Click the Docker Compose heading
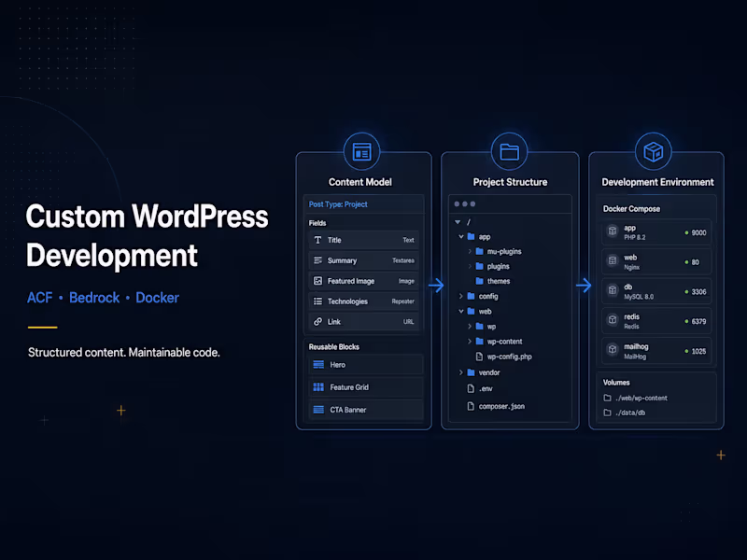Screen dimensions: 747x560 pos(631,209)
